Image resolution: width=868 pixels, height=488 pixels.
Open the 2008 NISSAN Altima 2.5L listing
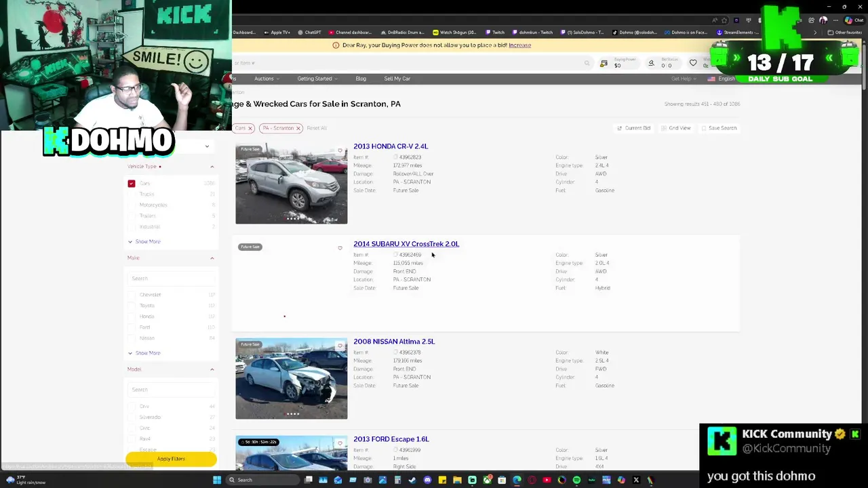(x=394, y=342)
